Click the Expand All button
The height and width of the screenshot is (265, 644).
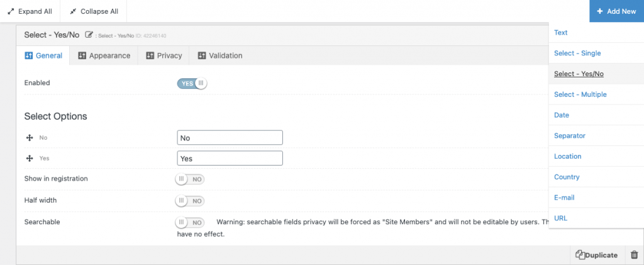click(30, 11)
